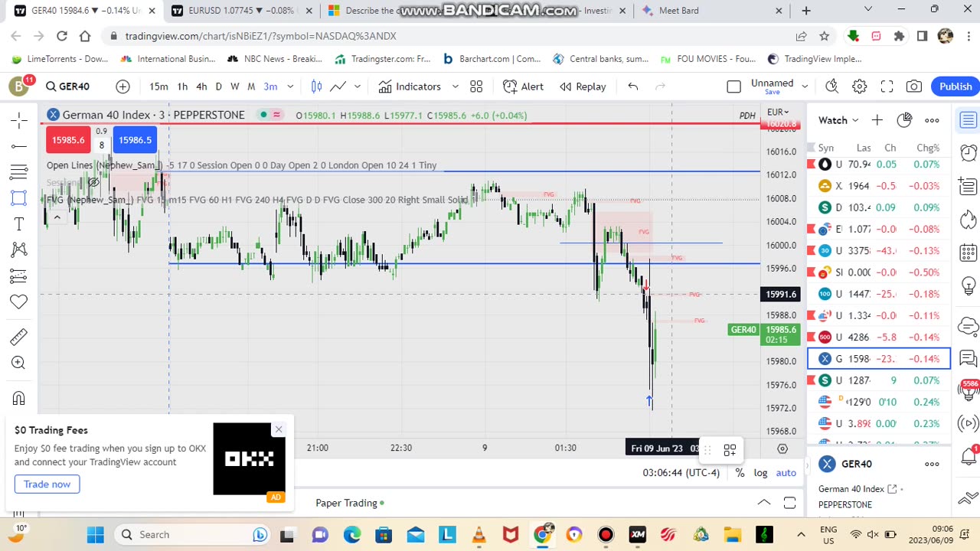Open the alerts clock panel in right sidebar
The width and height of the screenshot is (980, 551).
tap(968, 152)
